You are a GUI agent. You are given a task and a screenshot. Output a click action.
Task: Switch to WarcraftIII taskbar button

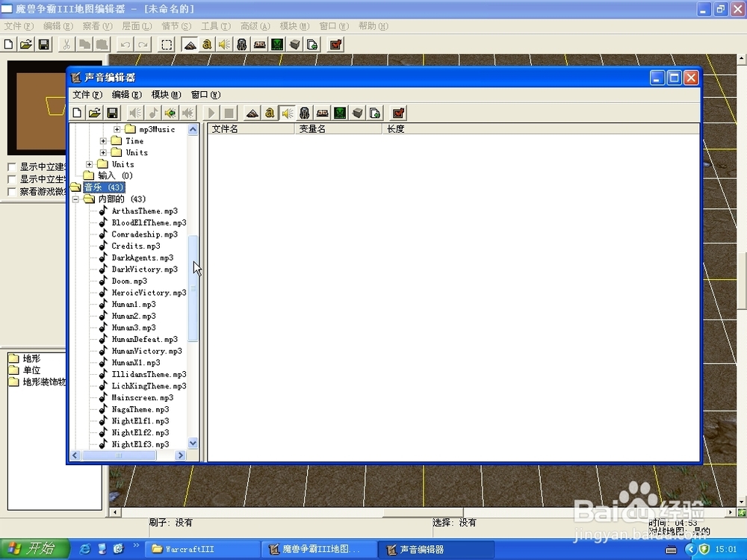(202, 550)
